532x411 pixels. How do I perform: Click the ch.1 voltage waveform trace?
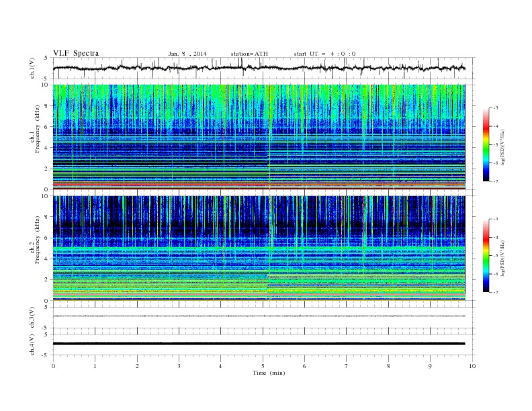pos(259,68)
